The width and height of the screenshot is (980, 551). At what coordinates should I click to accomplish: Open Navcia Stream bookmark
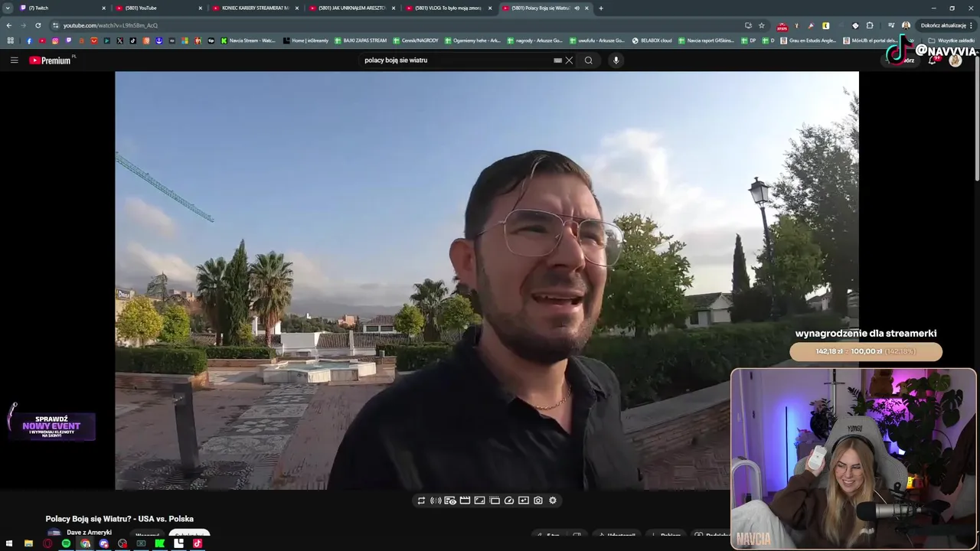[248, 41]
